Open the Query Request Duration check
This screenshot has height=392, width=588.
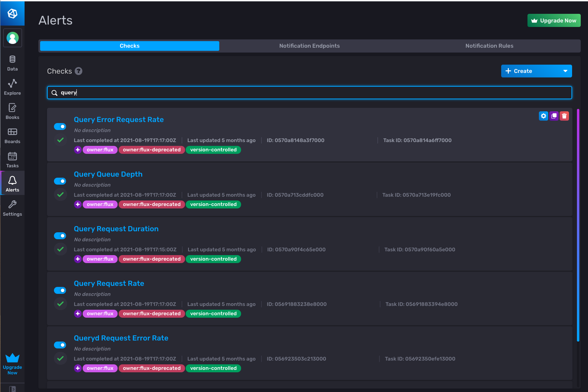click(x=116, y=228)
